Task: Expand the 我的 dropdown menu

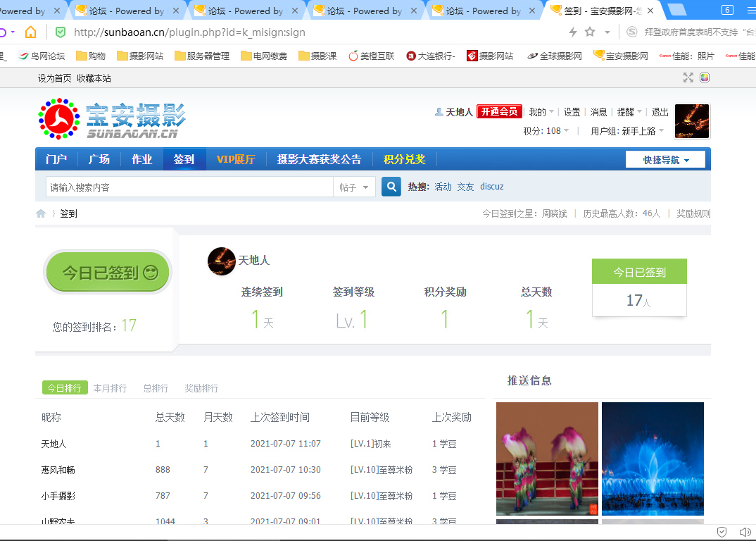Action: (x=541, y=112)
